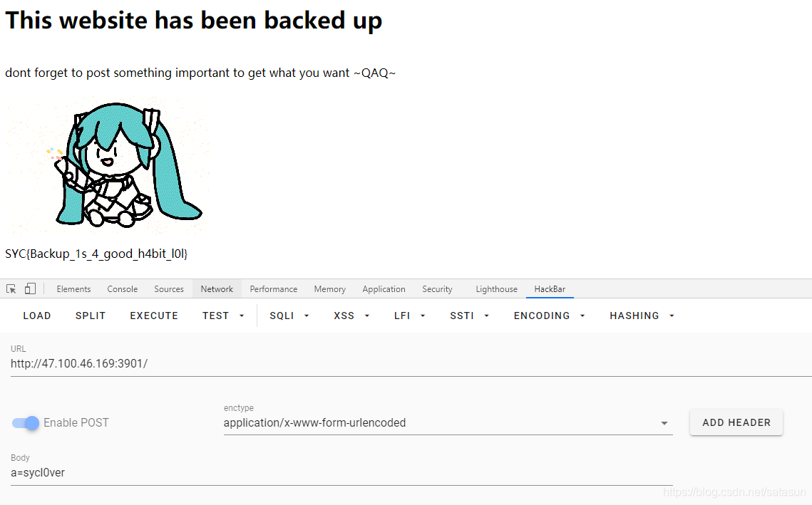Expand the ENCODING dropdown
The height and width of the screenshot is (505, 812).
(x=549, y=316)
